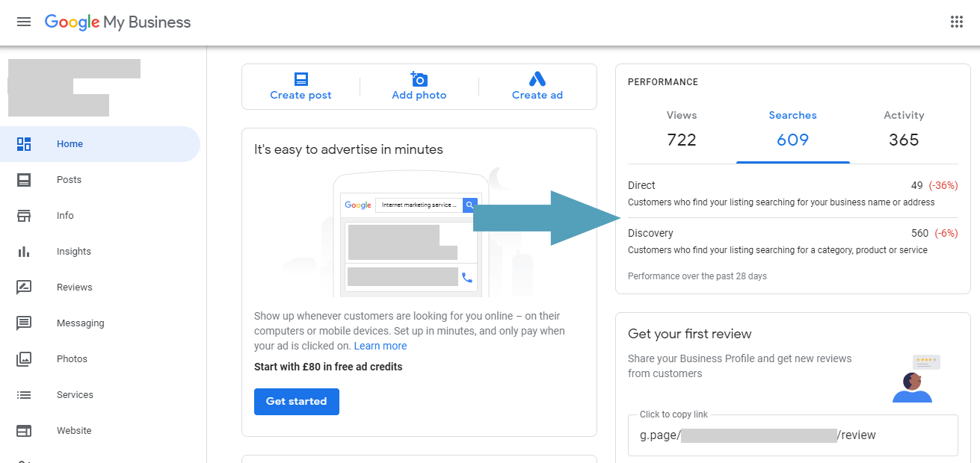Switch to the Views performance tab
The width and height of the screenshot is (980, 463).
tap(682, 129)
